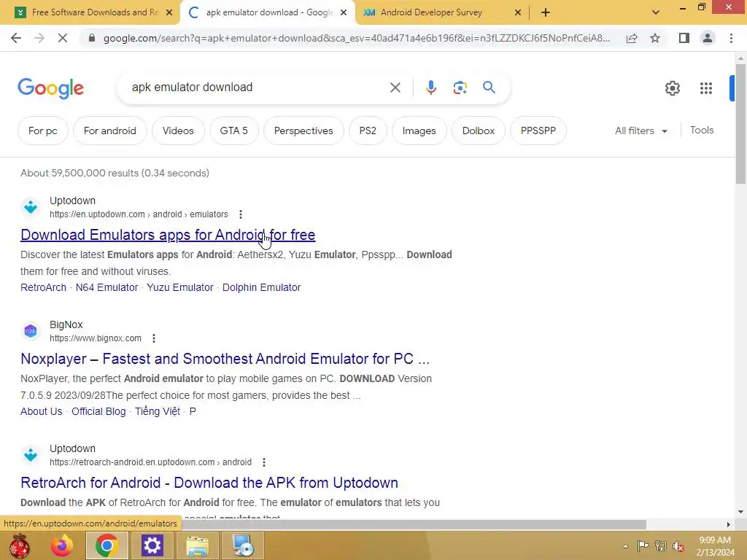The height and width of the screenshot is (560, 747).
Task: Close the Android Developer Survey tab
Action: (x=518, y=13)
